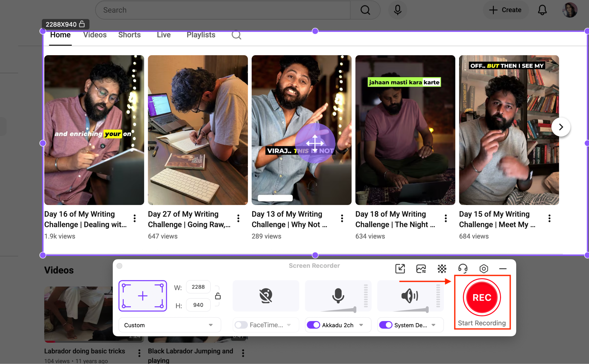
Task: Toggle the FaceTime camera switch on
Action: [x=241, y=325]
